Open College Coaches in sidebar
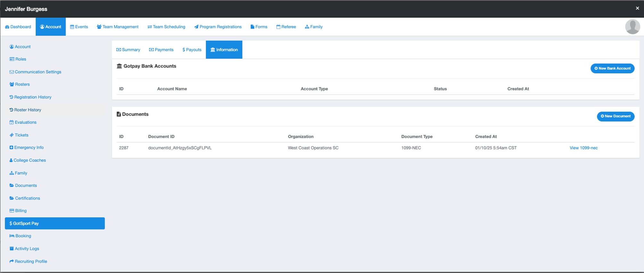The height and width of the screenshot is (273, 644). click(28, 160)
